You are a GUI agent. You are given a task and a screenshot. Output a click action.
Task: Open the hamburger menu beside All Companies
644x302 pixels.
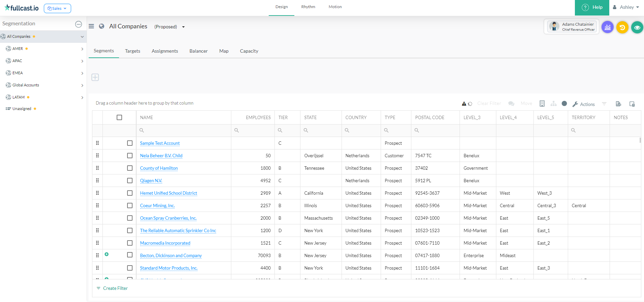pos(91,26)
